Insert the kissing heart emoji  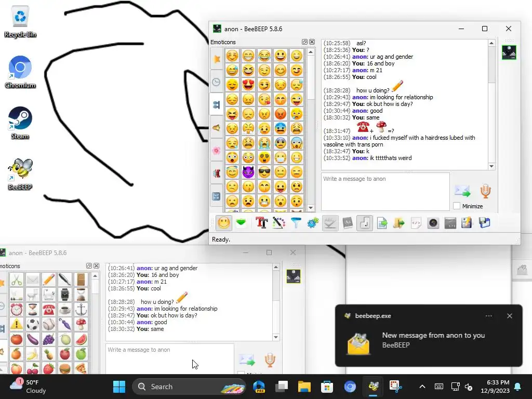(264, 99)
